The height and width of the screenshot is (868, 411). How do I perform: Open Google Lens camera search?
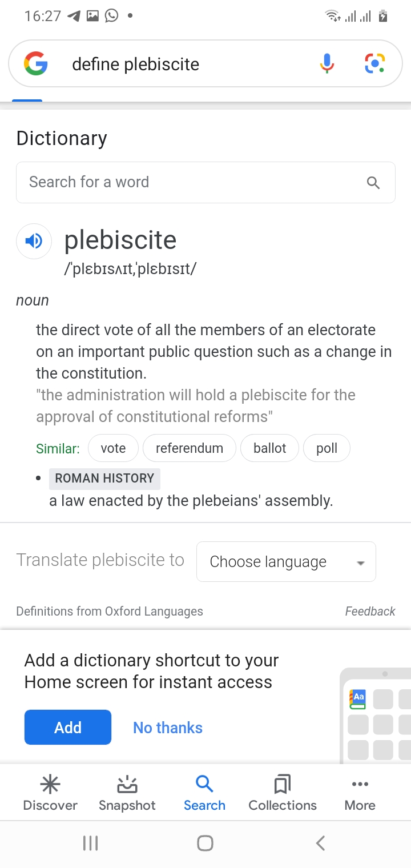[375, 63]
